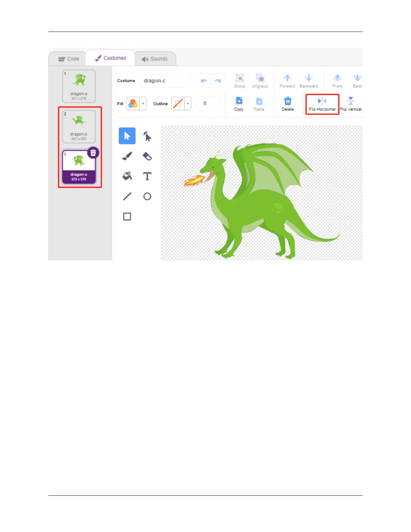Paste the copied shape
This screenshot has height=532, width=411.
coord(259,104)
